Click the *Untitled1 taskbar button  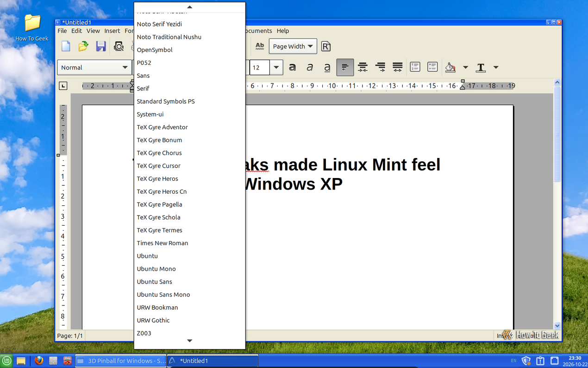point(213,361)
